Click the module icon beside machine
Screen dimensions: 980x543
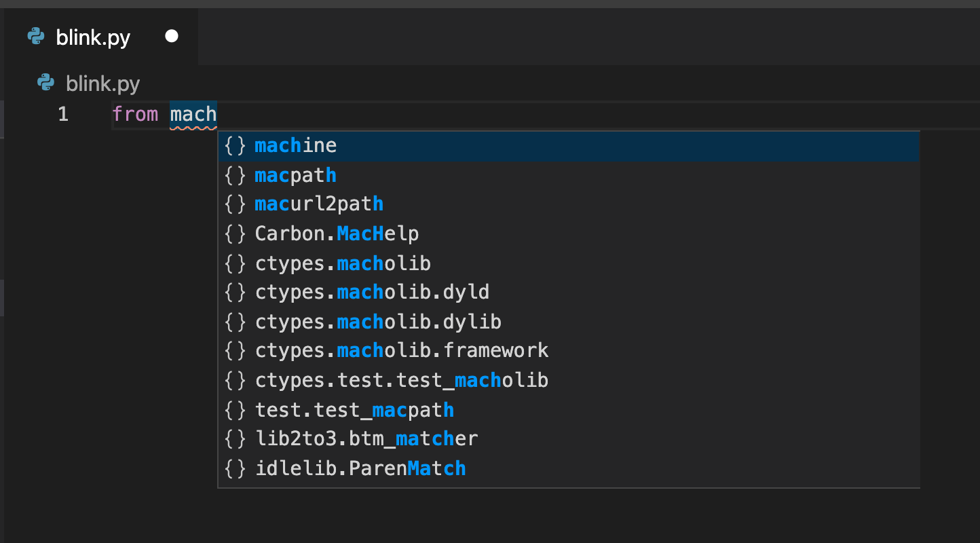tap(235, 146)
